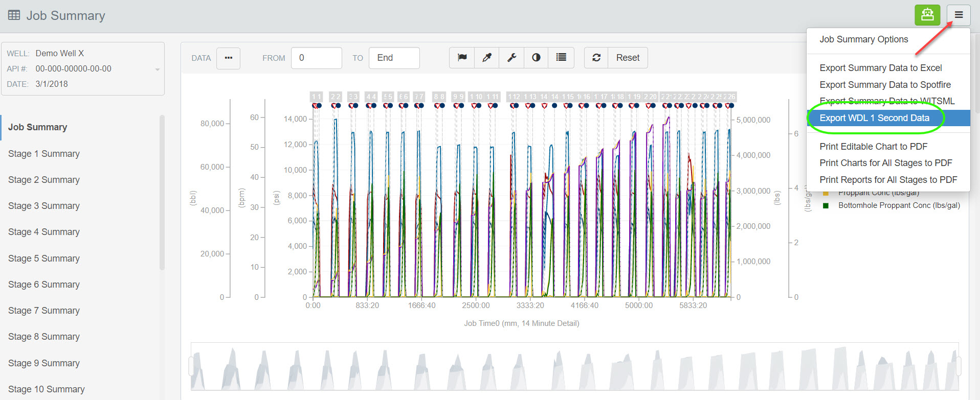The height and width of the screenshot is (400, 980).
Task: Expand the well selector dropdown arrow
Action: (158, 69)
